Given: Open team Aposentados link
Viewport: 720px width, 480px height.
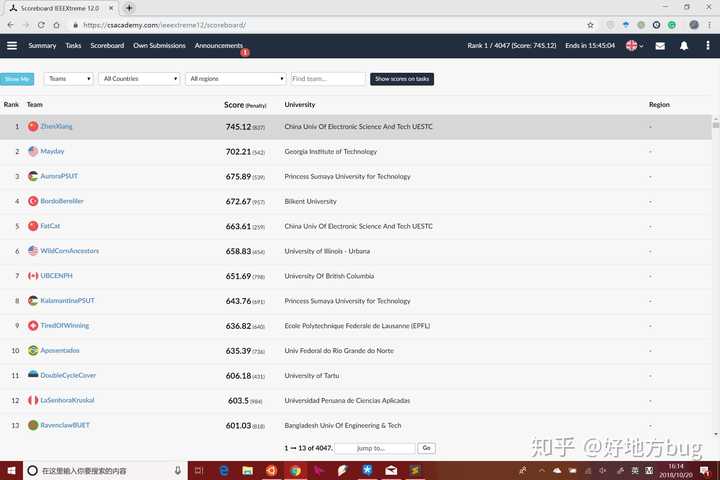Looking at the screenshot, I should pyautogui.click(x=60, y=350).
